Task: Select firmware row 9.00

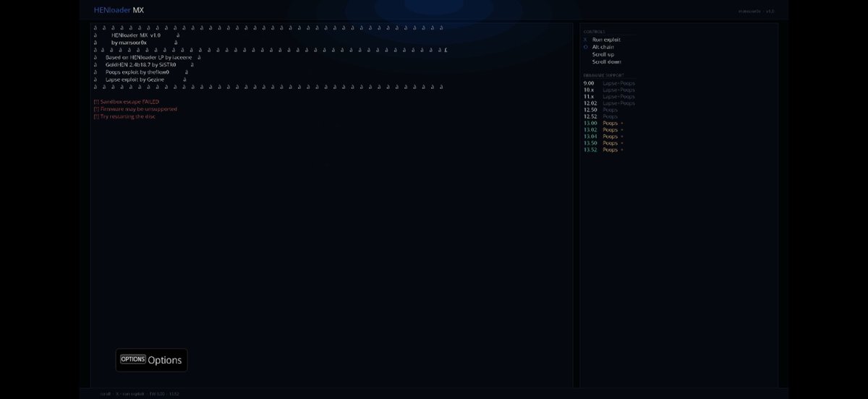Action: point(609,83)
